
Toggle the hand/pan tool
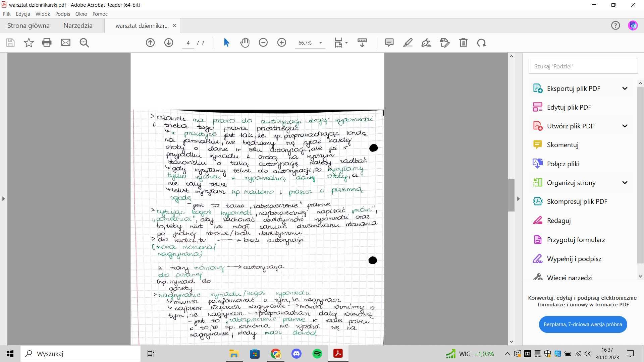(x=245, y=42)
